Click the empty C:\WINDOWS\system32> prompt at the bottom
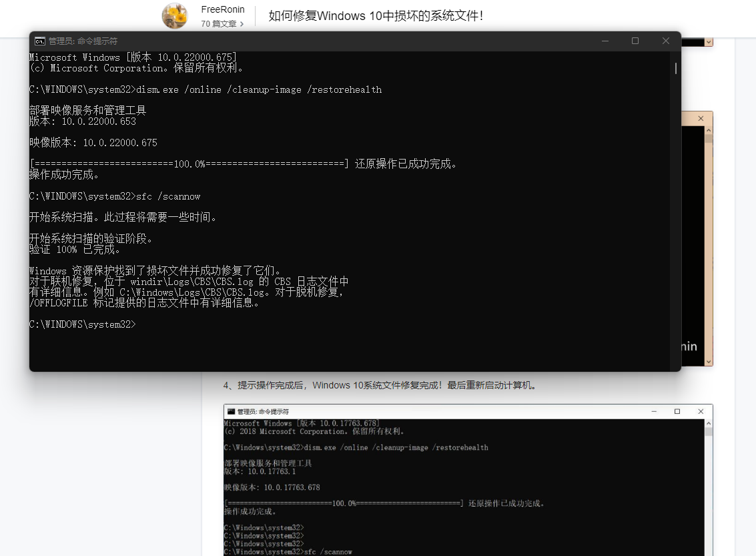Image resolution: width=756 pixels, height=556 pixels. point(83,324)
